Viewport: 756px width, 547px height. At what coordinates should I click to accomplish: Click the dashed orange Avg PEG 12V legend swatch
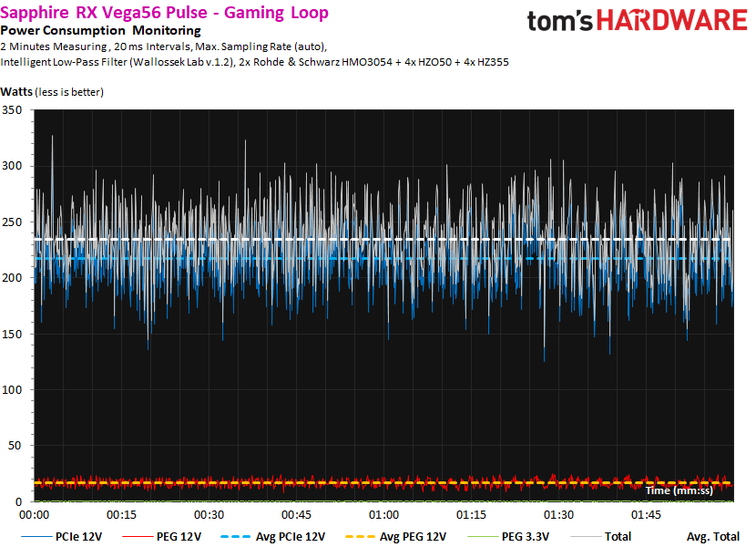tap(360, 536)
